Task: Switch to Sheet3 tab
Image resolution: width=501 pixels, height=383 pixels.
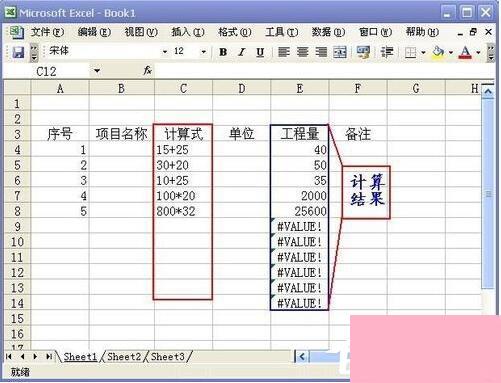Action: [x=167, y=357]
